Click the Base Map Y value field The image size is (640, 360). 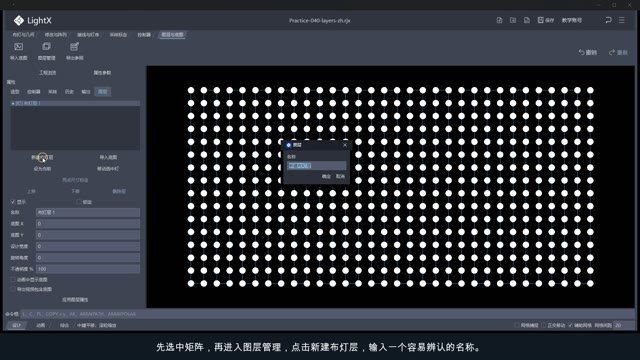[88, 235]
